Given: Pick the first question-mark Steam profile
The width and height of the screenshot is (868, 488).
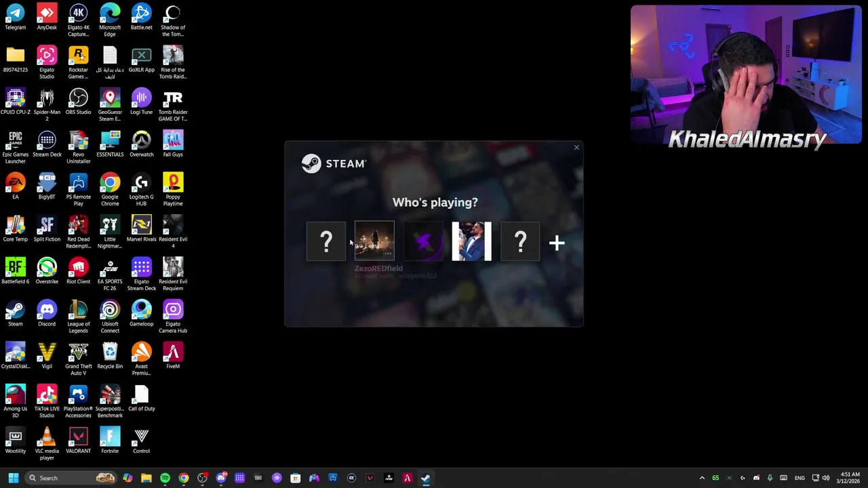Looking at the screenshot, I should [326, 241].
